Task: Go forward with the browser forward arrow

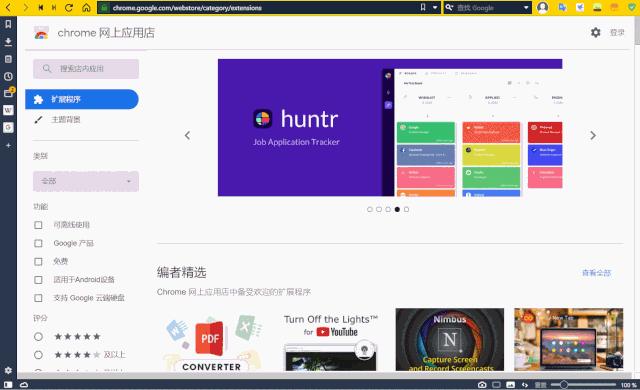Action: (25, 7)
